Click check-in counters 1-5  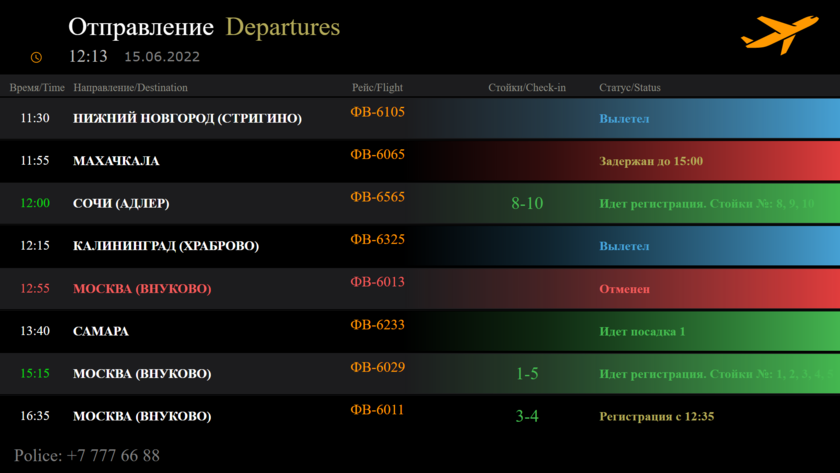[x=527, y=374]
